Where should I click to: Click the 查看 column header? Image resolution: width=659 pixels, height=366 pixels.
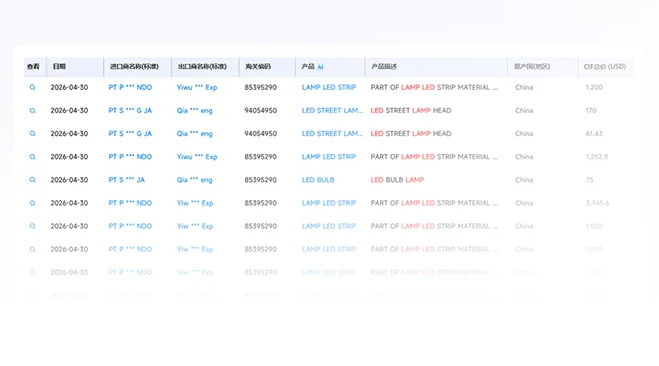(33, 66)
